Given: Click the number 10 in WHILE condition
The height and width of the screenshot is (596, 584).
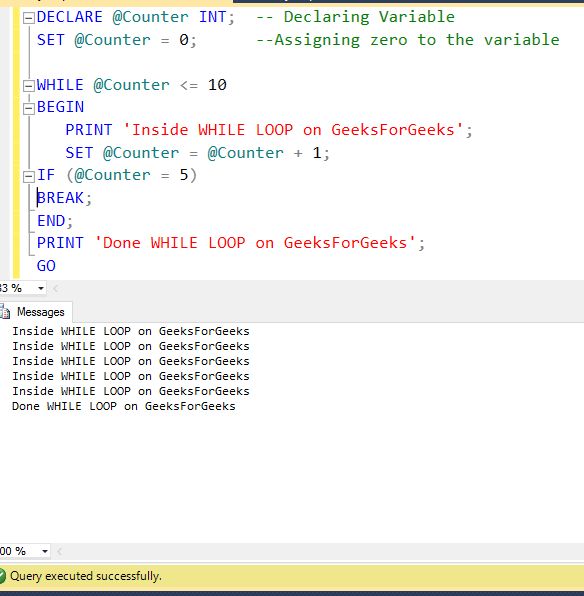Looking at the screenshot, I should point(217,85).
